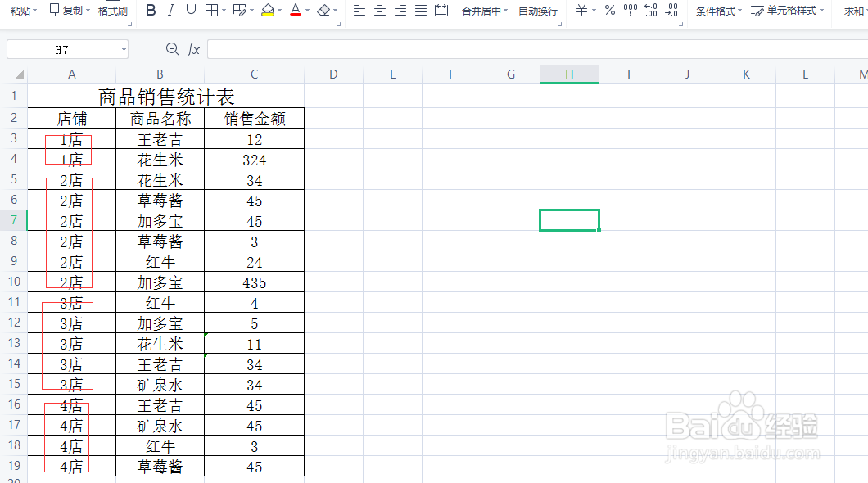Image resolution: width=868 pixels, height=483 pixels.
Task: Click the cell styles (单元格样式) paintbrush icon
Action: tap(757, 10)
